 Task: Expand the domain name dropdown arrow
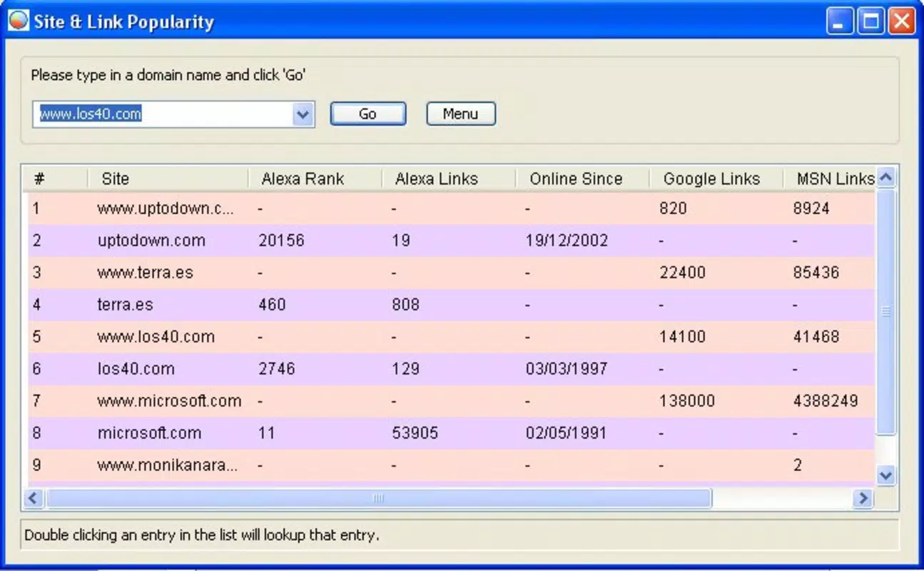(303, 114)
